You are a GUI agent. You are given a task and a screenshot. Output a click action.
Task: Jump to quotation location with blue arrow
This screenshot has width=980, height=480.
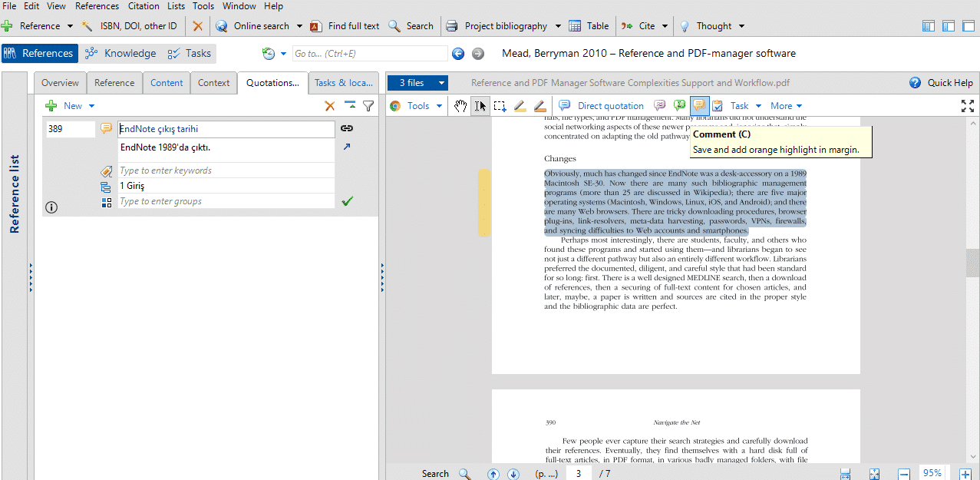(x=347, y=146)
